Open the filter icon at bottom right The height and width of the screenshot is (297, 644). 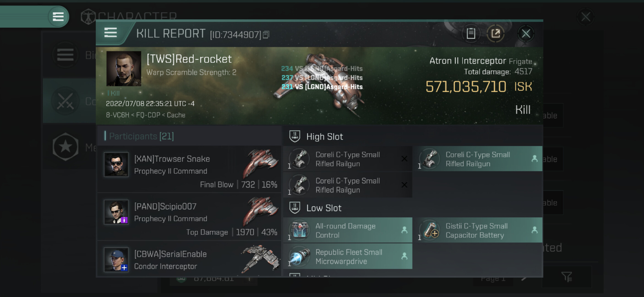coord(567,277)
